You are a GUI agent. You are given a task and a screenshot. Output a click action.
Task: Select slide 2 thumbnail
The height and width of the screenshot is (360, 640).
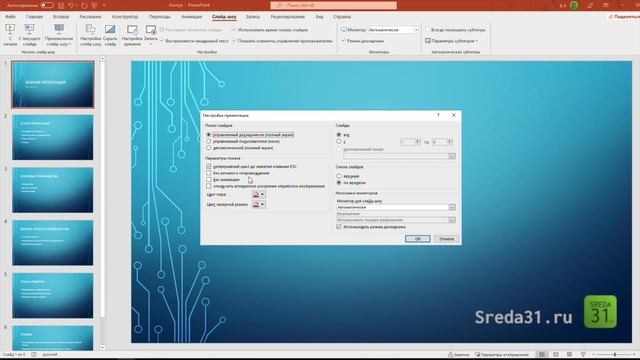point(53,137)
